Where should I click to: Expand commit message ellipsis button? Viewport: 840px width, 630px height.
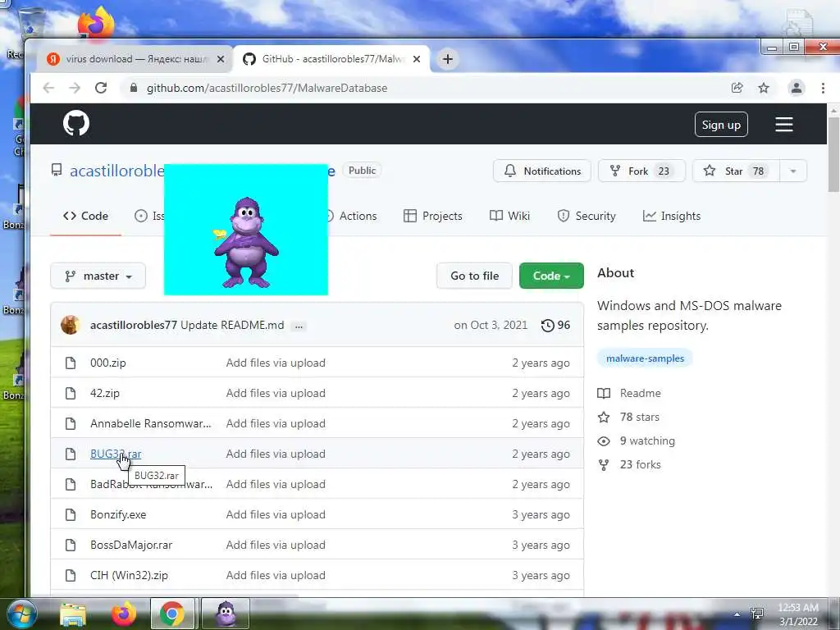299,326
